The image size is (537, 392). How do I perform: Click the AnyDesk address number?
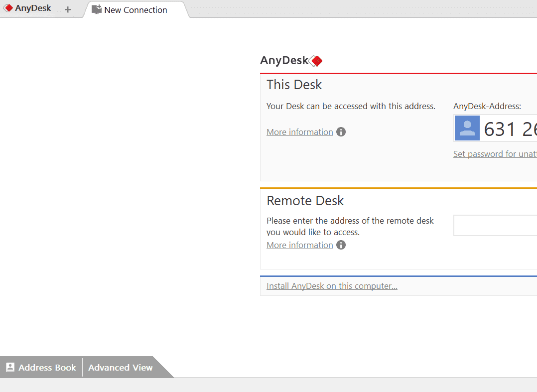pos(510,129)
